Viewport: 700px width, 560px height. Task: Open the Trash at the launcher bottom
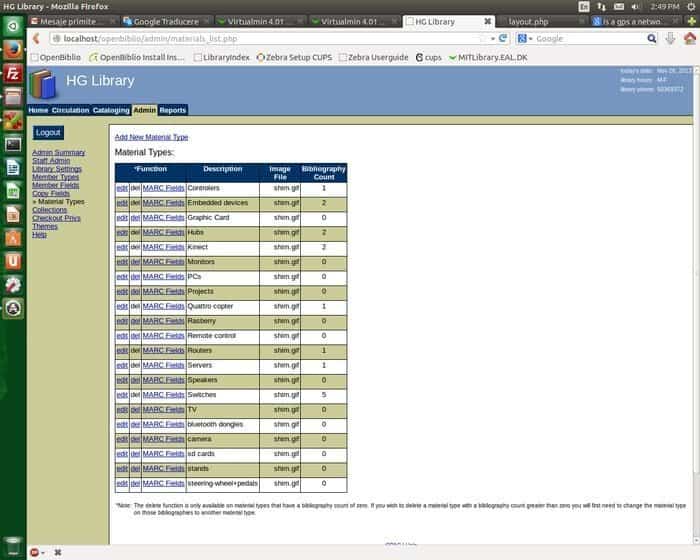(13, 546)
